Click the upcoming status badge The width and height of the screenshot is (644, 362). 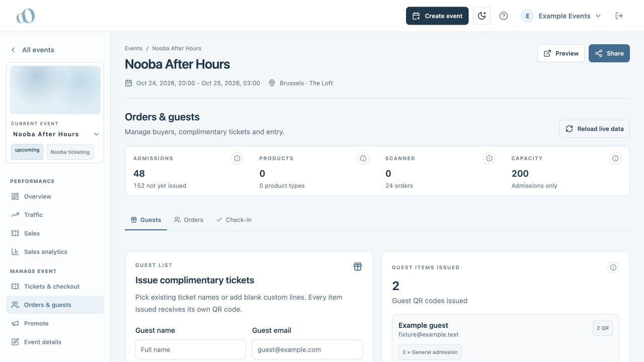[x=27, y=151]
